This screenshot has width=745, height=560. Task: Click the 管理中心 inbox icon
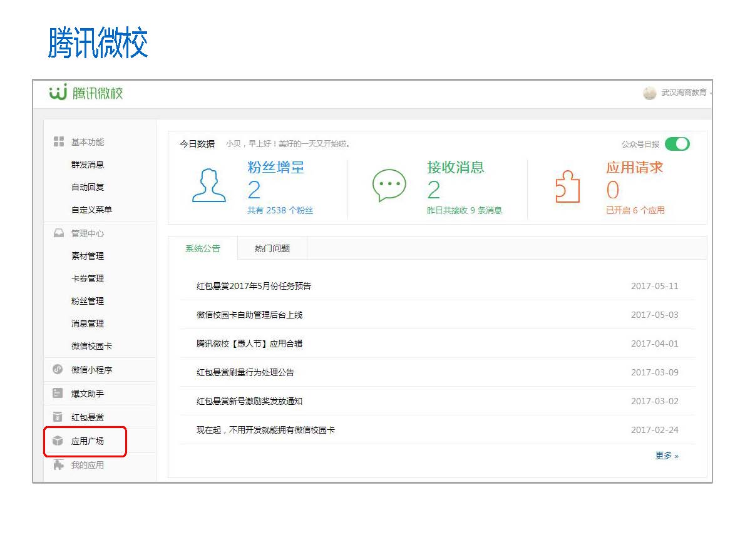58,233
